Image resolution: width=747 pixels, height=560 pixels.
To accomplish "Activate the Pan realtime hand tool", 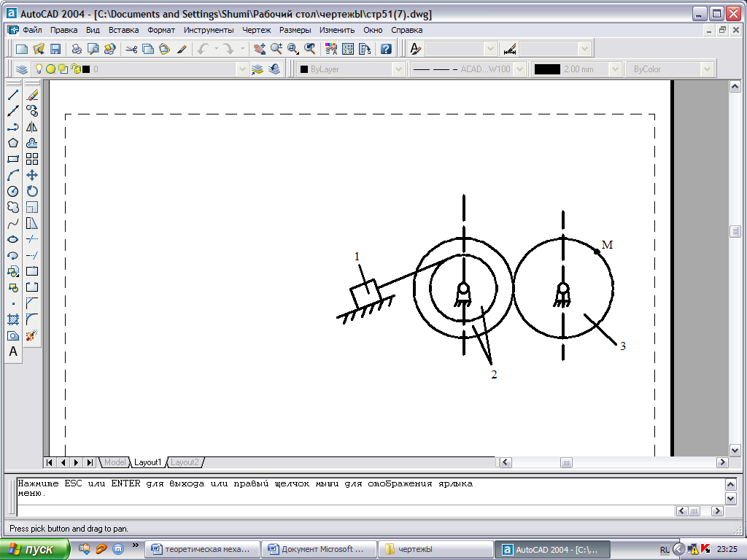I will coord(260,49).
